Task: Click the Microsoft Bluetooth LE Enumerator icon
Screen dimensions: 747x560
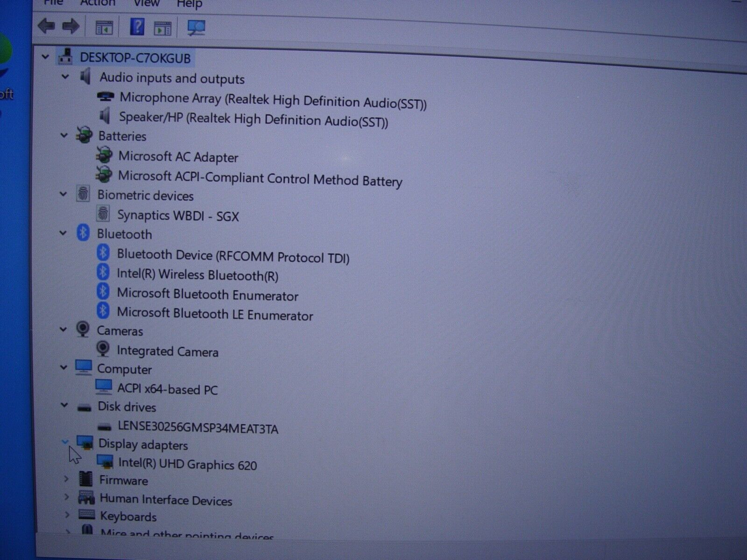Action: 103,311
